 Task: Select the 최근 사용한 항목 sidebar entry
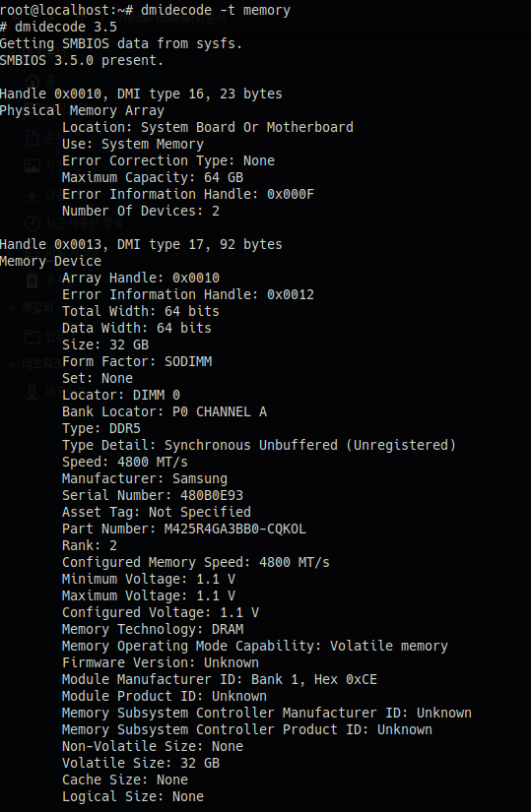coord(85,223)
